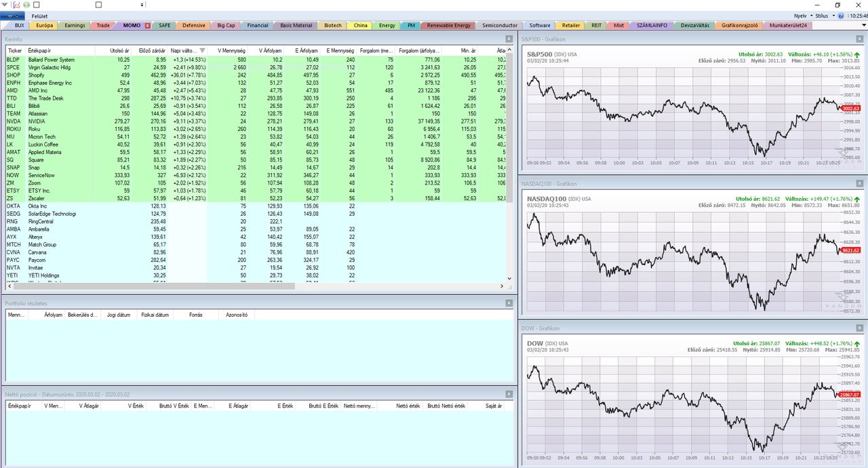Select the BLDP Ballard Power System row
This screenshot has height=468, width=868.
[x=256, y=60]
